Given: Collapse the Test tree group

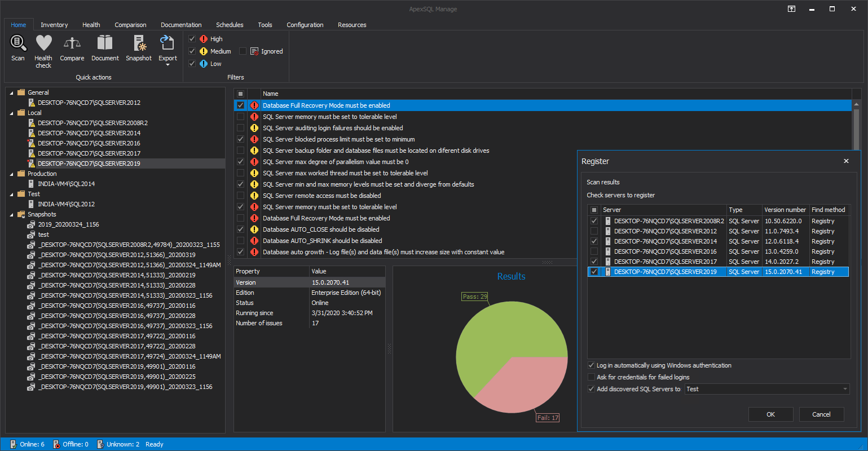Looking at the screenshot, I should 12,194.
